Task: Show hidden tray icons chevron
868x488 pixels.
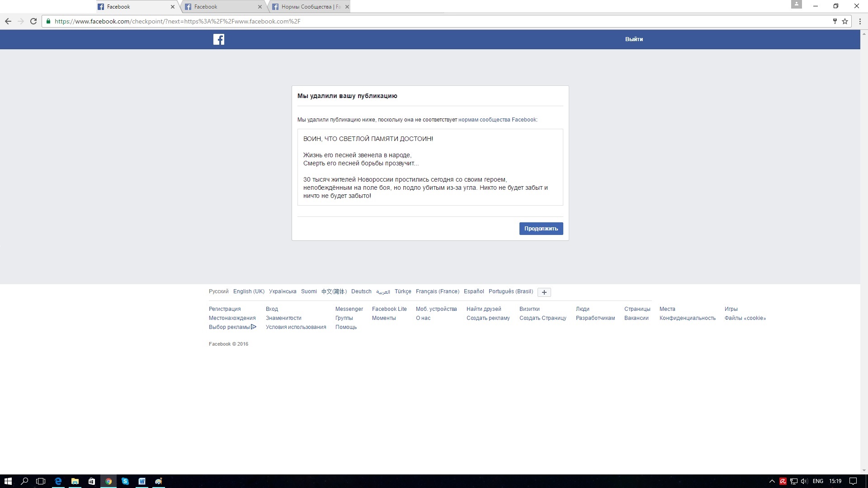Action: point(772,481)
